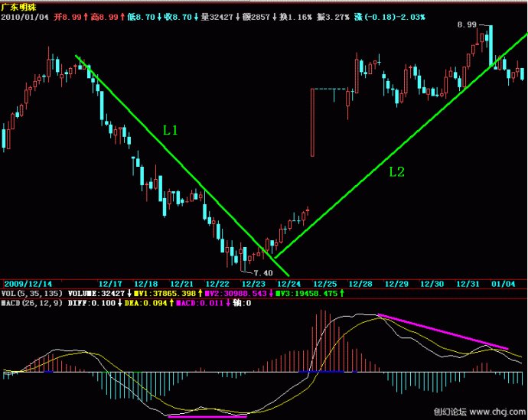
Task: Click the green L1 downtrend line label
Action: (170, 131)
